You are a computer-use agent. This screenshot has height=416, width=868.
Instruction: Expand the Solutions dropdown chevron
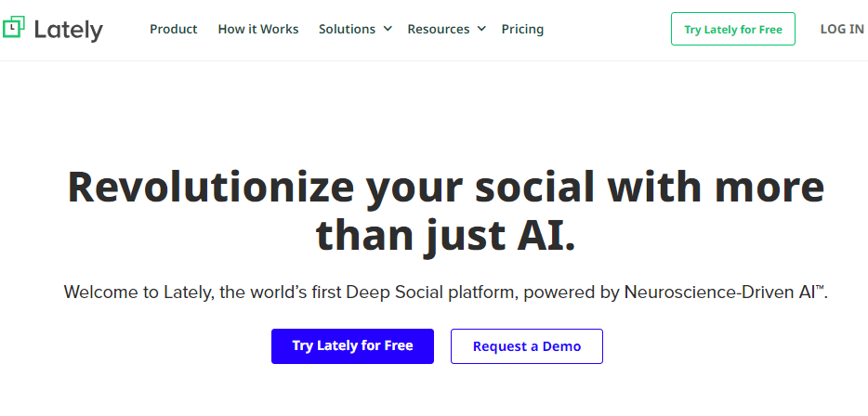388,29
